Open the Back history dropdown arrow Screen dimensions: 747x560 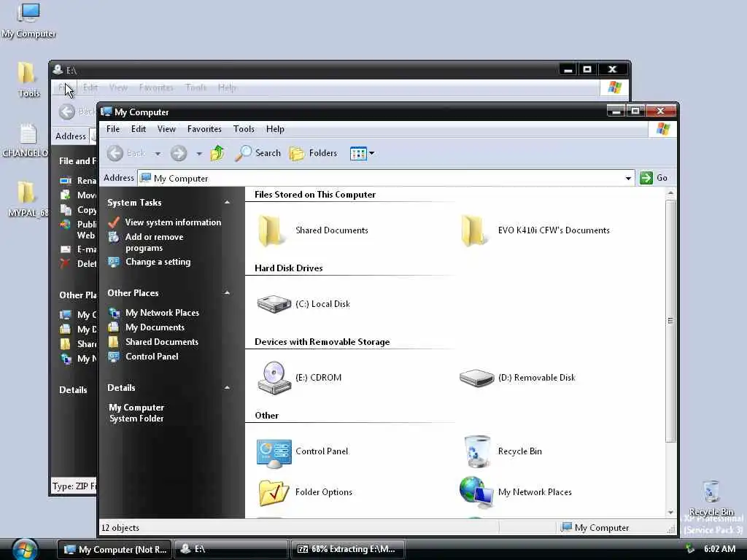point(158,154)
